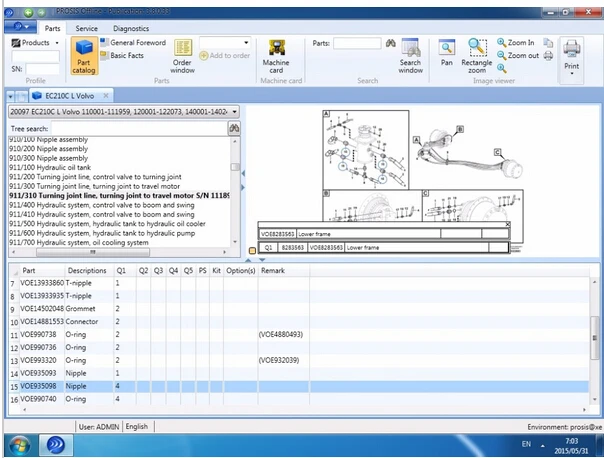Click the magnifier icon below Zoom out

(x=502, y=68)
